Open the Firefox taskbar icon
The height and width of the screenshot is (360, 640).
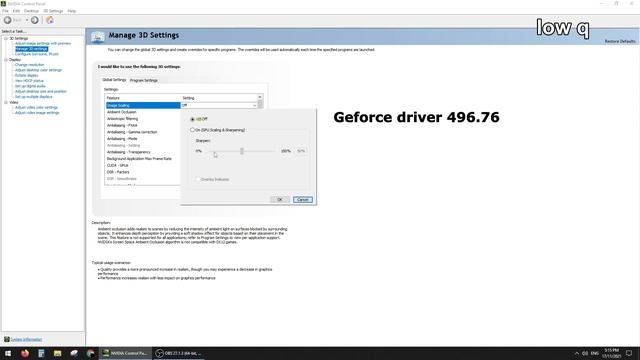(25, 353)
